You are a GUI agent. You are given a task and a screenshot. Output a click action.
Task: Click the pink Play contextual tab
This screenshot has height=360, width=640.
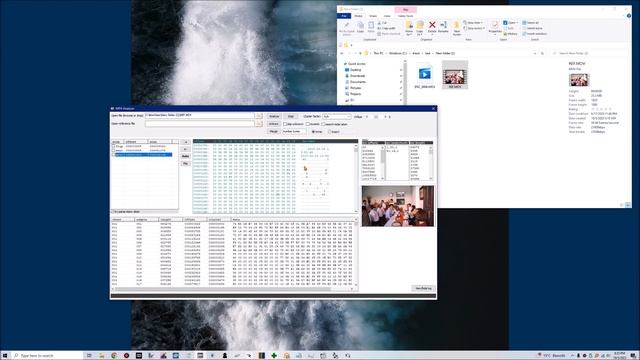[405, 9]
